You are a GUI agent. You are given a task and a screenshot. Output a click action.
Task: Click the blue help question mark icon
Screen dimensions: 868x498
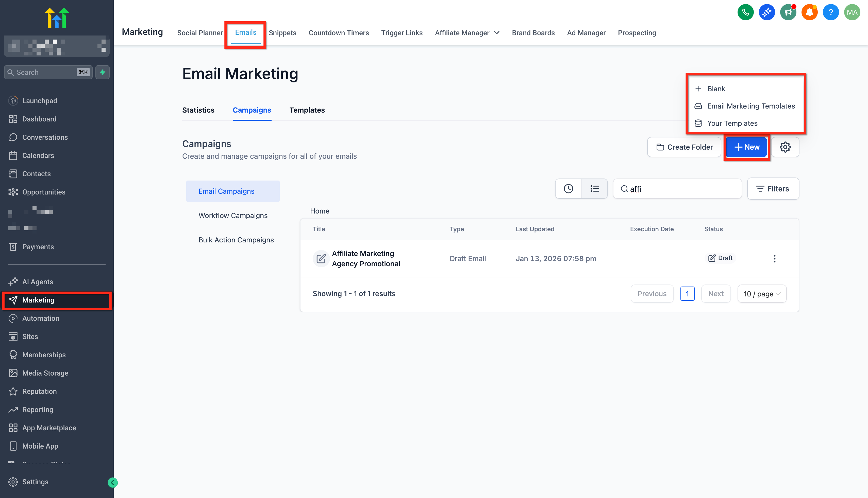[x=830, y=13]
